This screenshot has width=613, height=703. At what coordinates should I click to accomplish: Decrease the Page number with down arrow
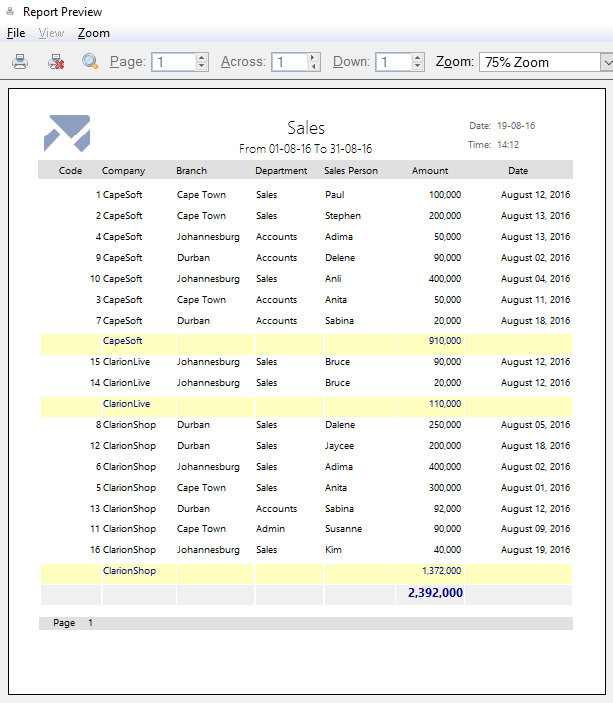tap(202, 67)
